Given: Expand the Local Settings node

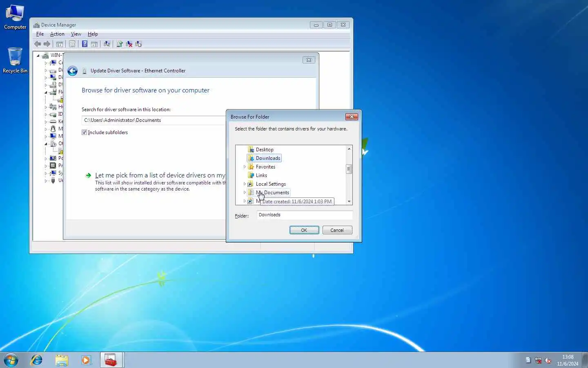Looking at the screenshot, I should pyautogui.click(x=245, y=184).
